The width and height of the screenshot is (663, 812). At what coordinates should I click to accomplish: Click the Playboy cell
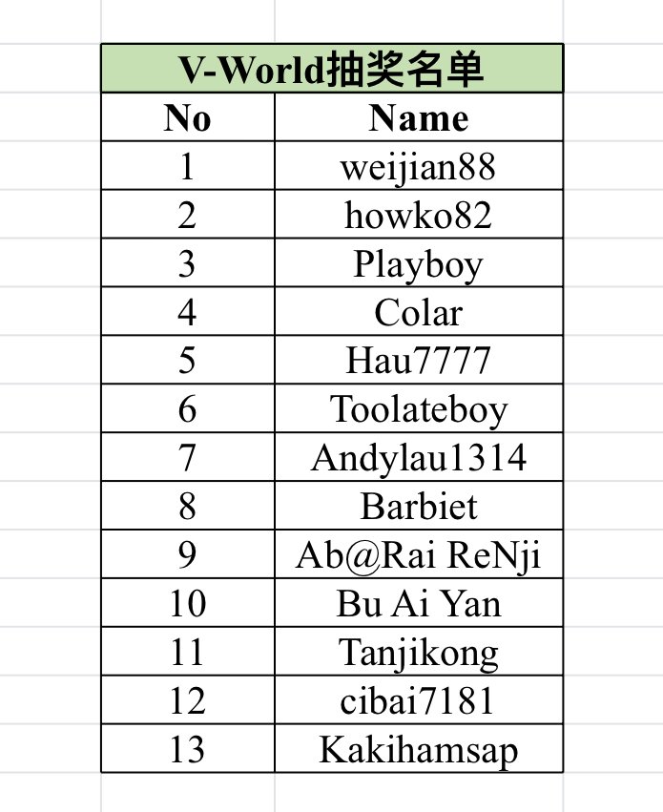pos(418,264)
